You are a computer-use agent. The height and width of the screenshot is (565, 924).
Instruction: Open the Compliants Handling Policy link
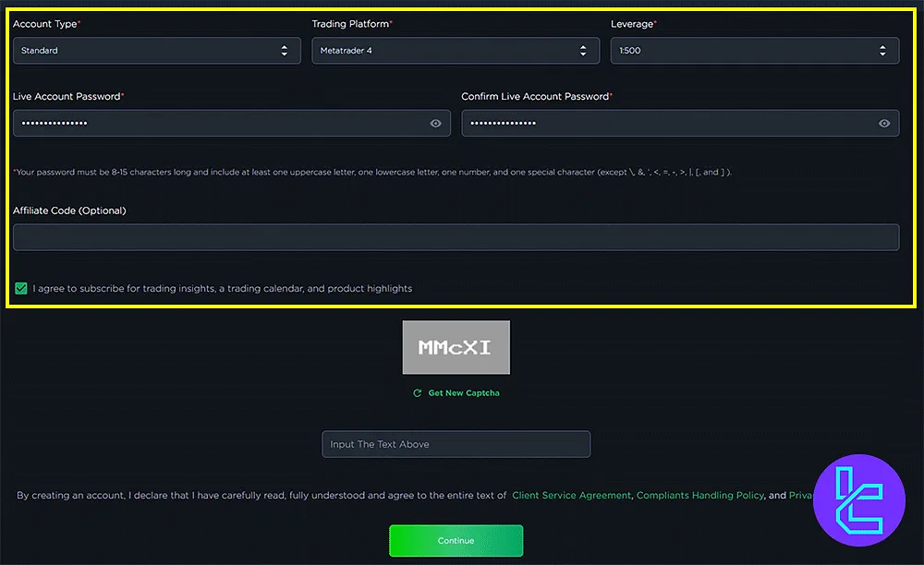(x=700, y=496)
